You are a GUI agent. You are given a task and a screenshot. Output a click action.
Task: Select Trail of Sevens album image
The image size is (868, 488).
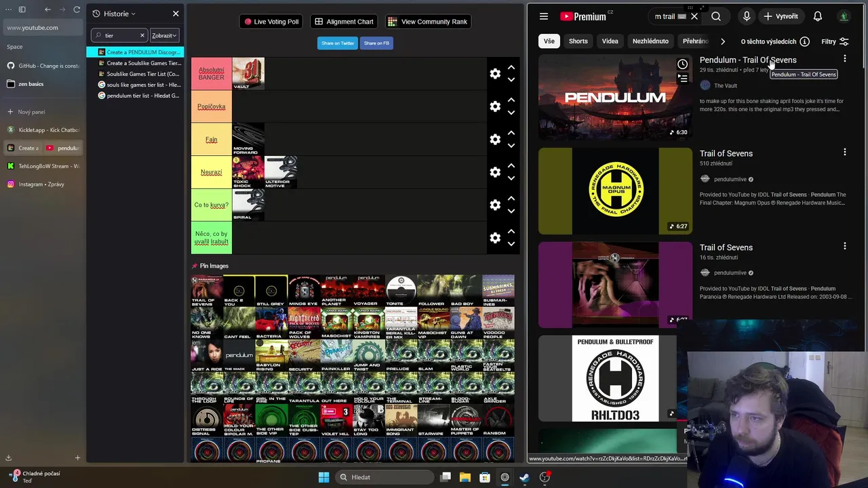click(207, 290)
